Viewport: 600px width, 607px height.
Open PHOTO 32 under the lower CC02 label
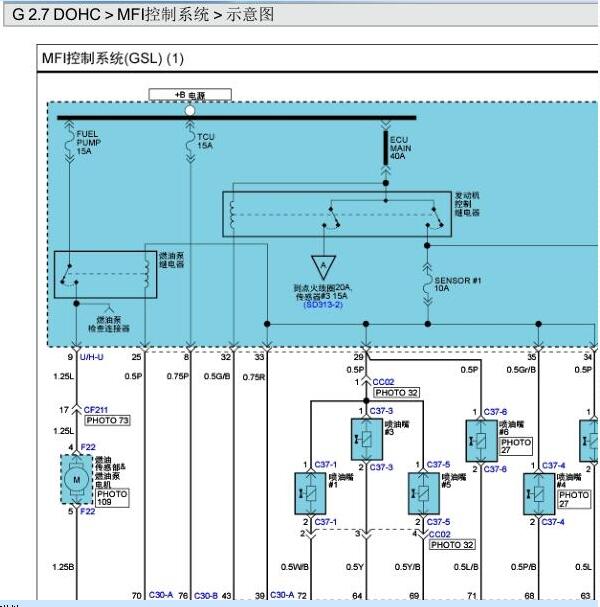452,545
